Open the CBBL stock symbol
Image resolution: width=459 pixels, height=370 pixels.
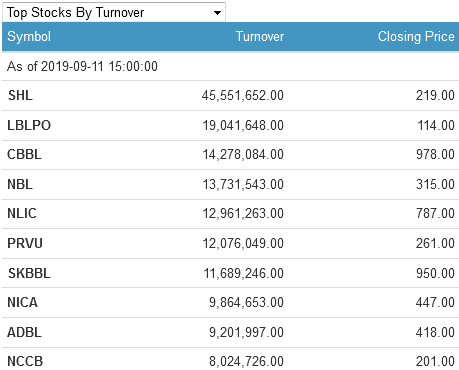click(24, 154)
